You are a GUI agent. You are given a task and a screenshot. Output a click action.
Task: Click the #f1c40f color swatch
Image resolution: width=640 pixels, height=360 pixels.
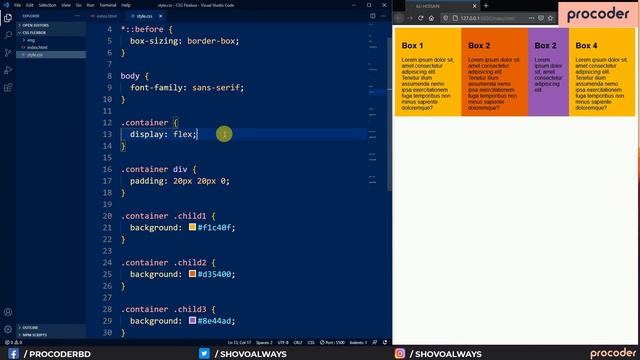click(x=192, y=227)
